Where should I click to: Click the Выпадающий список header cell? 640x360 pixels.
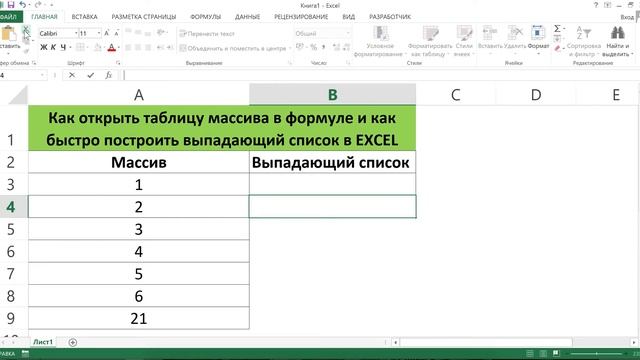pyautogui.click(x=333, y=162)
